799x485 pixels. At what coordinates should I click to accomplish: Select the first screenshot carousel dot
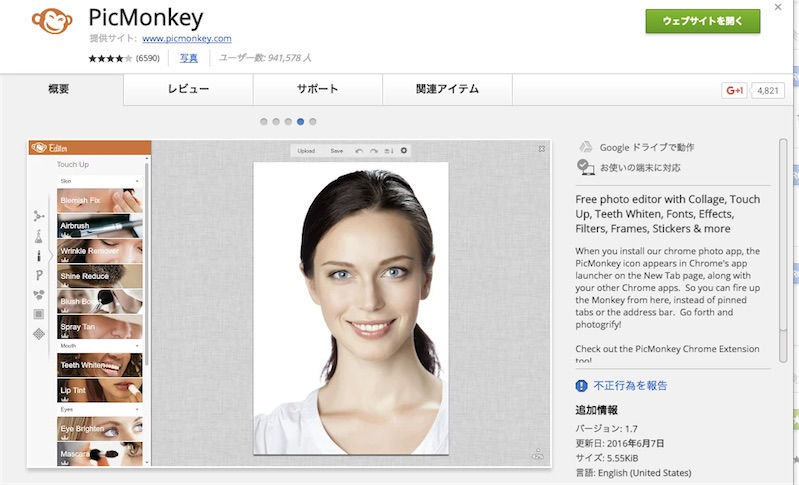[x=263, y=121]
